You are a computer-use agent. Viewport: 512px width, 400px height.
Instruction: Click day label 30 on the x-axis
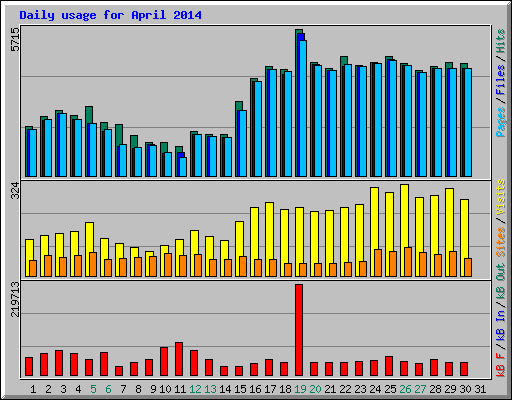click(x=465, y=389)
